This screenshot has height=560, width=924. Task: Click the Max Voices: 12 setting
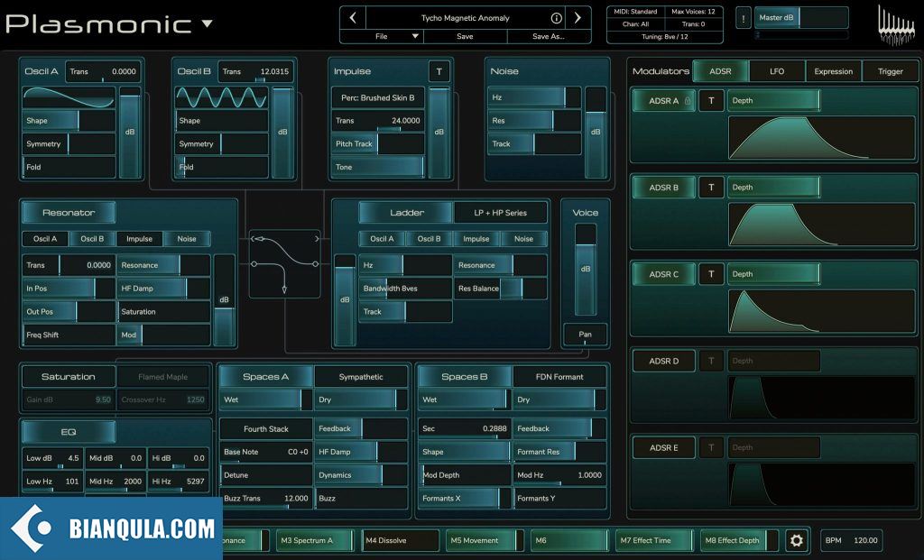[x=693, y=11]
